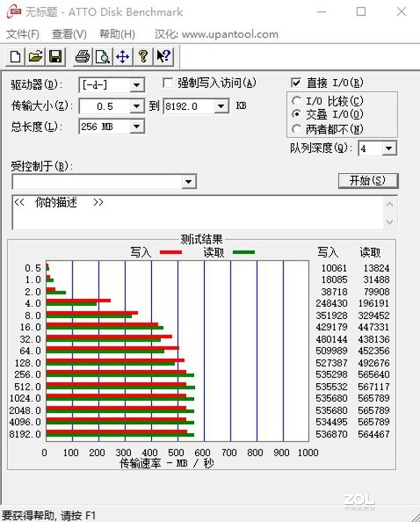
Task: Select the move/resize tool icon
Action: click(x=122, y=56)
